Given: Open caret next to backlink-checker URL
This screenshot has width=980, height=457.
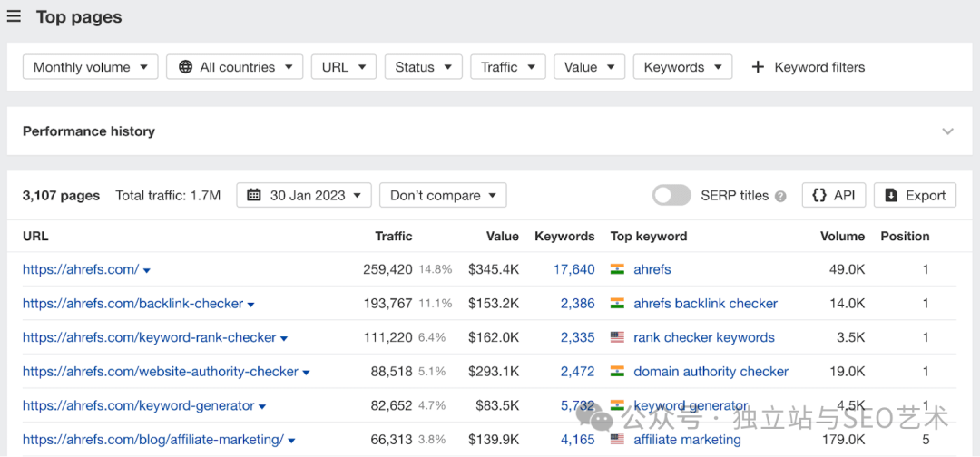Looking at the screenshot, I should (250, 305).
